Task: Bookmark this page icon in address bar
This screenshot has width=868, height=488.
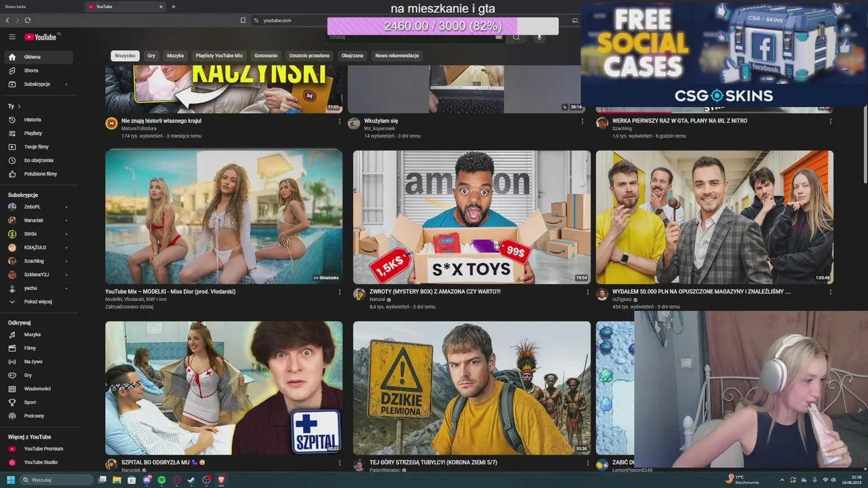Action: (243, 20)
